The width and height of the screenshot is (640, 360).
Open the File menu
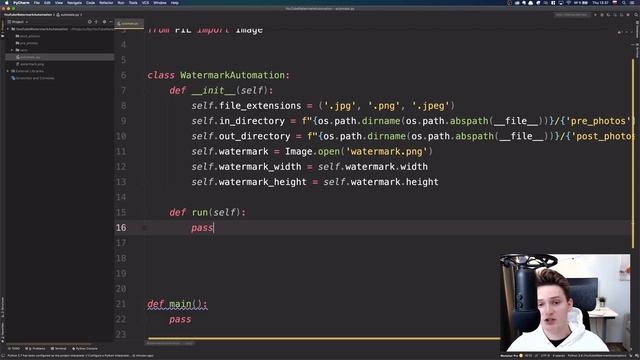[x=37, y=3]
